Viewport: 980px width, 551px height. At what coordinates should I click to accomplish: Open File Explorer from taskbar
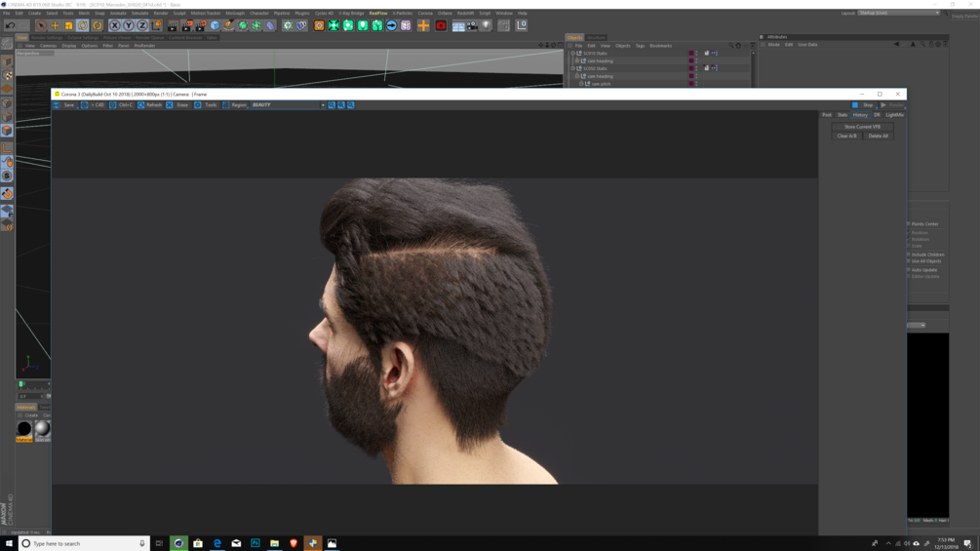[x=274, y=543]
